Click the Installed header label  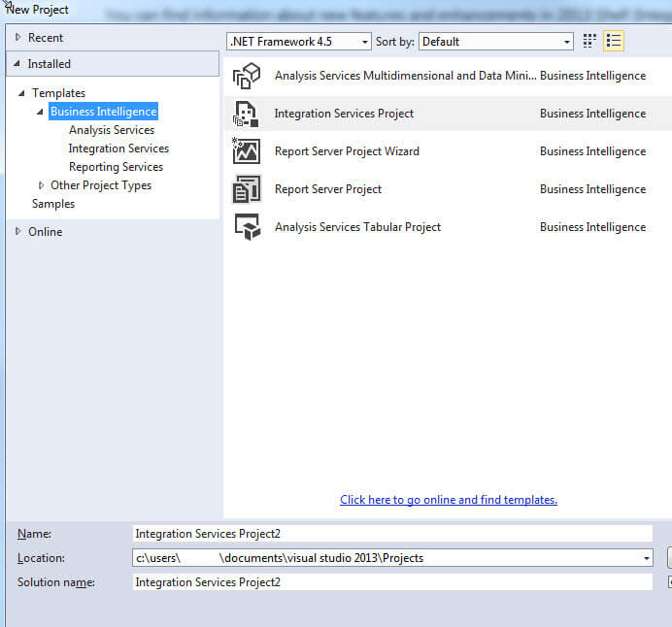[49, 64]
